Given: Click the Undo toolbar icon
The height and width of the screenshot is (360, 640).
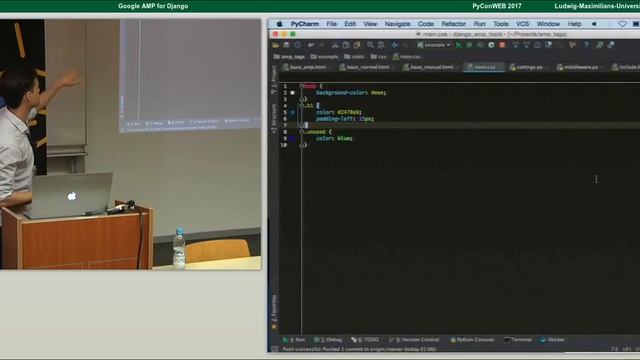Looking at the screenshot, I should [311, 45].
